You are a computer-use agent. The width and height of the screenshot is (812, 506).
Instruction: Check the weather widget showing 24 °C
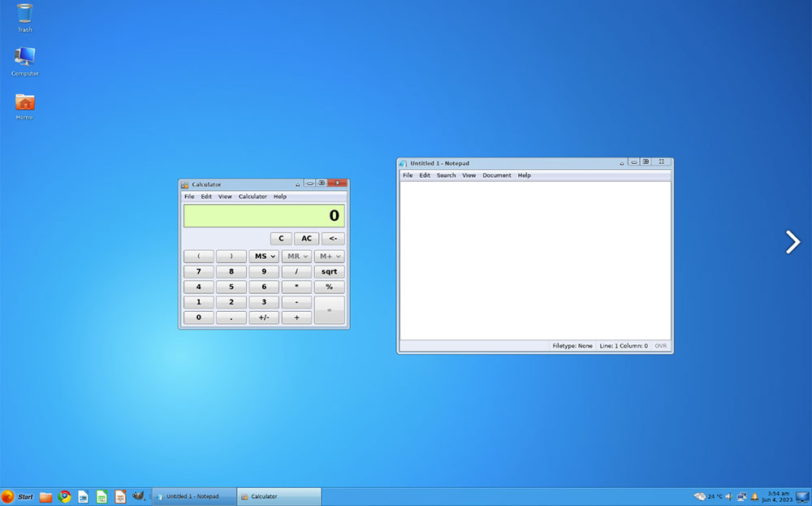click(x=703, y=496)
